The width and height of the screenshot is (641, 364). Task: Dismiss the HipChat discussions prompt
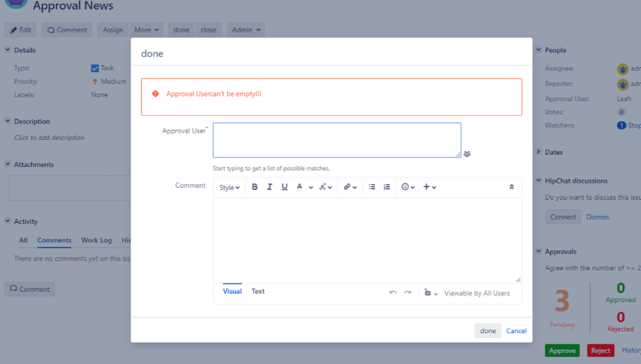[x=598, y=217]
